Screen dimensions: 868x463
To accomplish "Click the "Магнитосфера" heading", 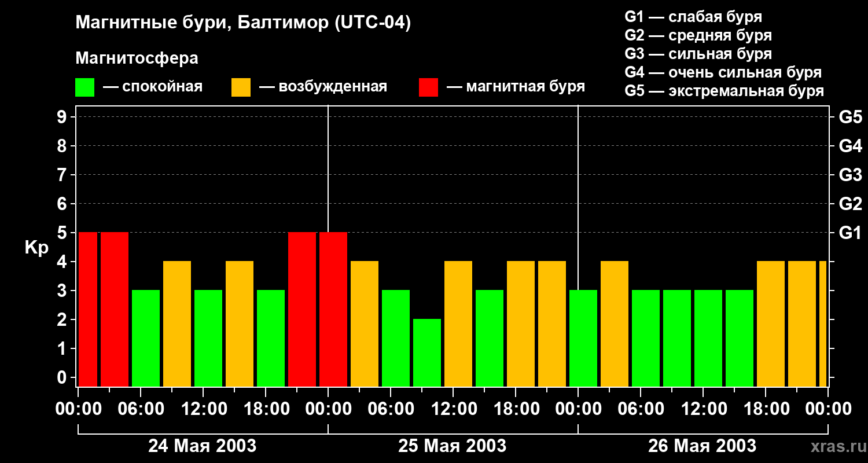I will click(137, 58).
